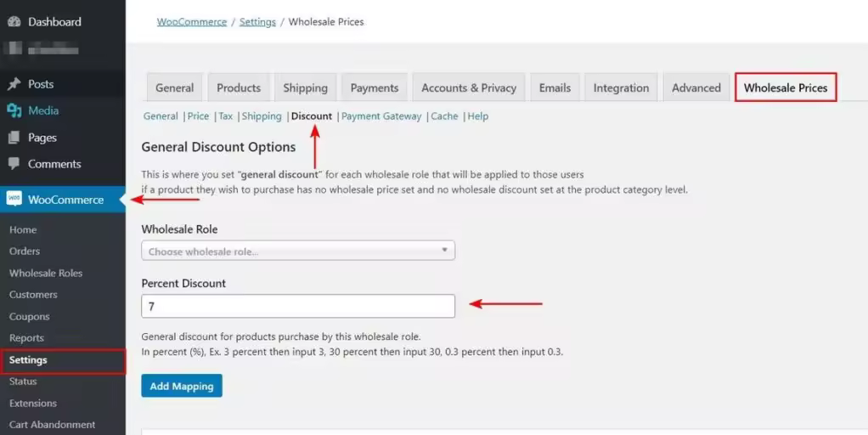Click the General Discount Options heading
Screen dimensions: 868x435
[x=218, y=147]
